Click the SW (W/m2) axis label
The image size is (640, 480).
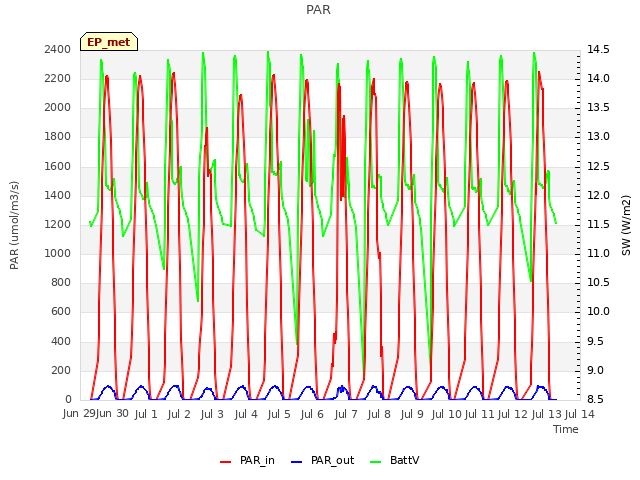point(626,225)
